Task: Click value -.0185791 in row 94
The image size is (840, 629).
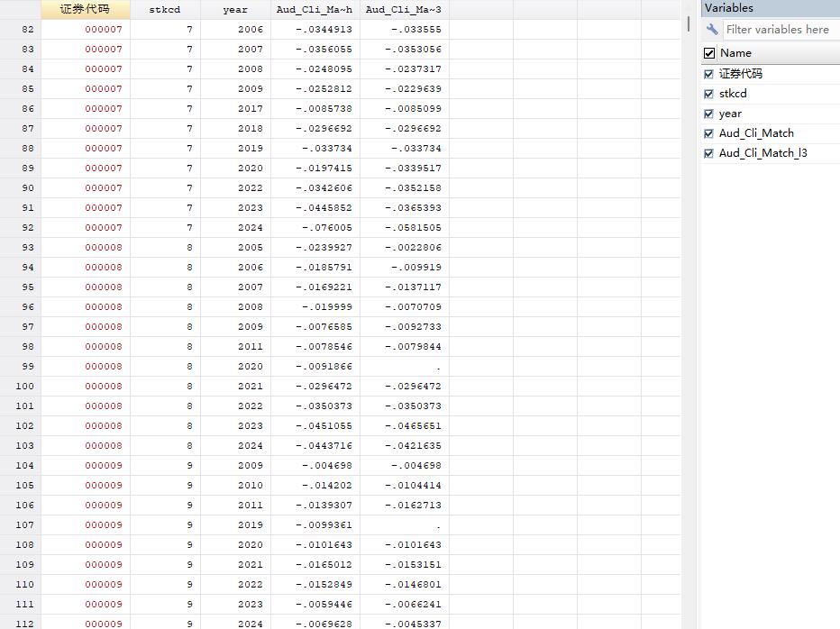Action: [315, 268]
